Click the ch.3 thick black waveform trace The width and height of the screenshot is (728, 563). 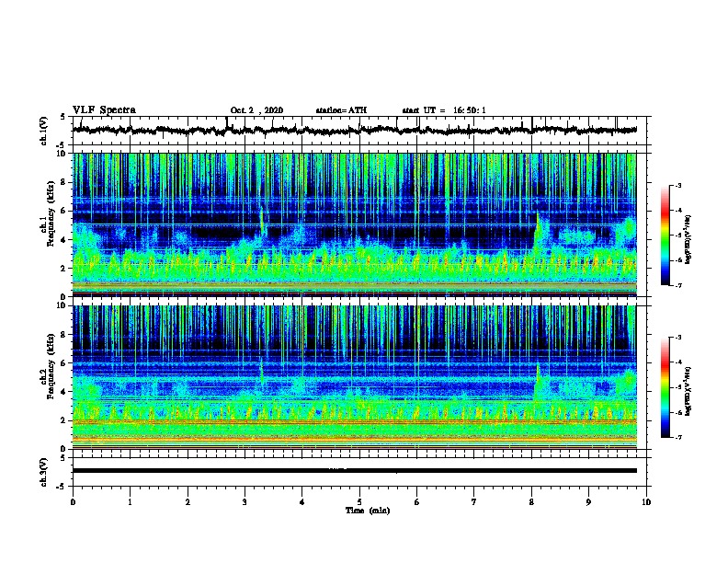tap(355, 471)
